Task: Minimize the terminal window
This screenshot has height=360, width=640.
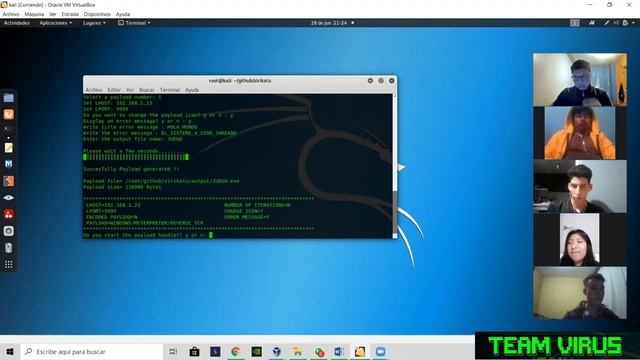Action: (x=370, y=81)
